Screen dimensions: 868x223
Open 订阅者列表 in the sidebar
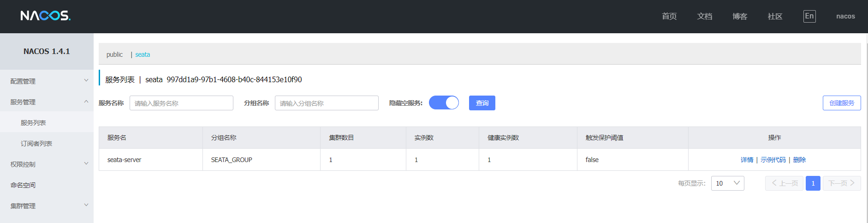pyautogui.click(x=36, y=144)
